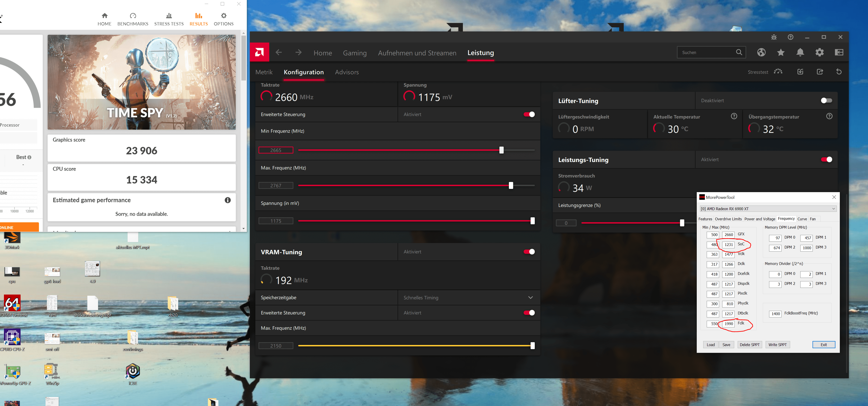Turn off the VRAM-Tuning toggle
868x406 pixels.
tap(529, 252)
